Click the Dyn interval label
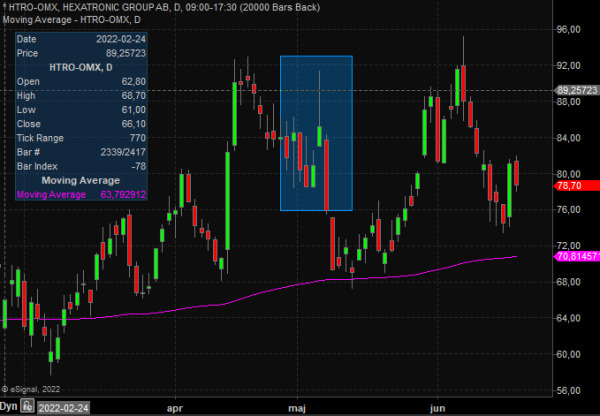The height and width of the screenshot is (416, 600). [9, 406]
